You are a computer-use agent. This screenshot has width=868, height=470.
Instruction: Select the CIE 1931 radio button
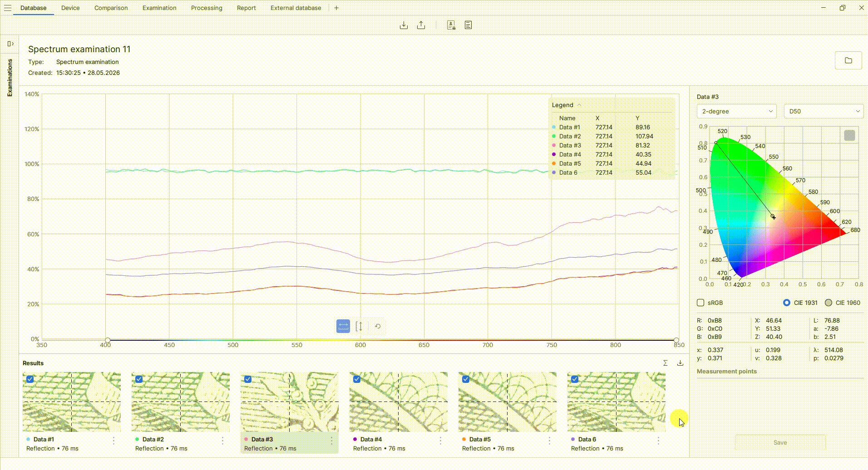tap(787, 303)
